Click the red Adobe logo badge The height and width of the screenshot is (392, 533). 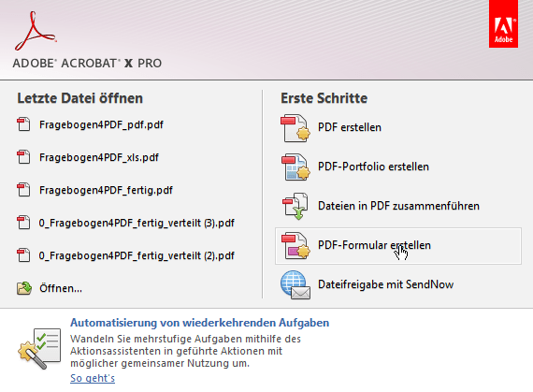coord(503,24)
